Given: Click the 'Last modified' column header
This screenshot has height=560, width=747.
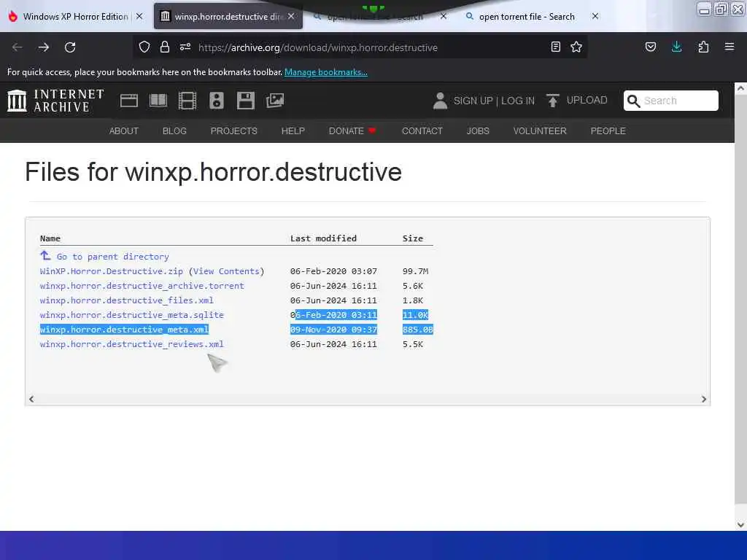Looking at the screenshot, I should pyautogui.click(x=323, y=238).
